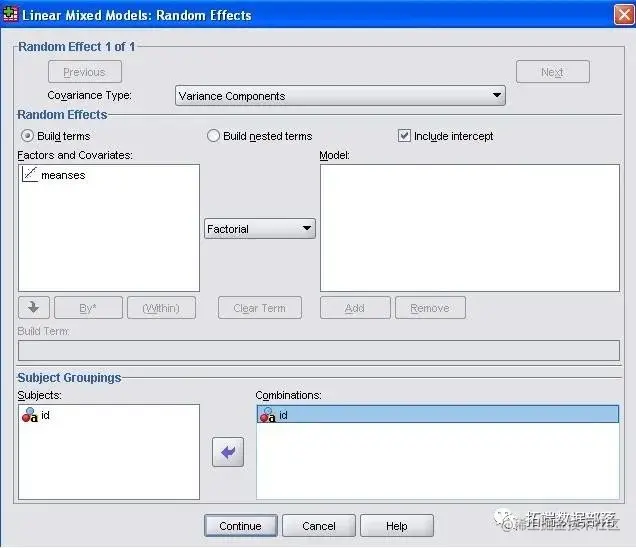Click the id variable icon in Subjects list
Viewport: 636px width, 548px height.
[29, 415]
